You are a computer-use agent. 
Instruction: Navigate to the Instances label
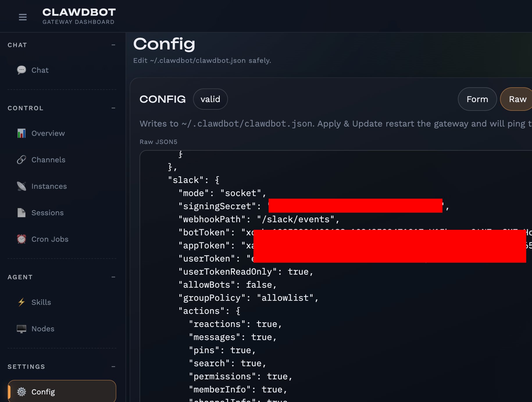[49, 186]
